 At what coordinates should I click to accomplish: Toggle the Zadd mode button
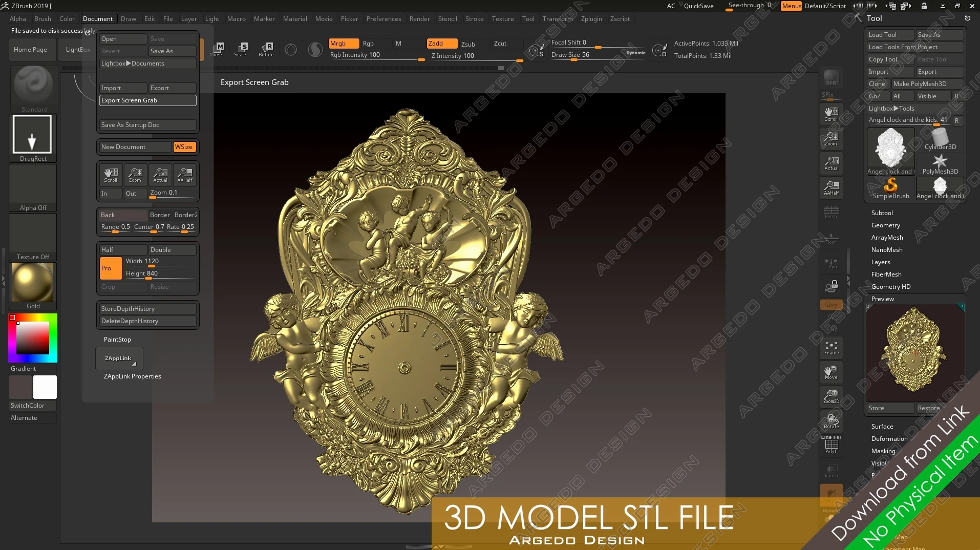click(x=442, y=44)
